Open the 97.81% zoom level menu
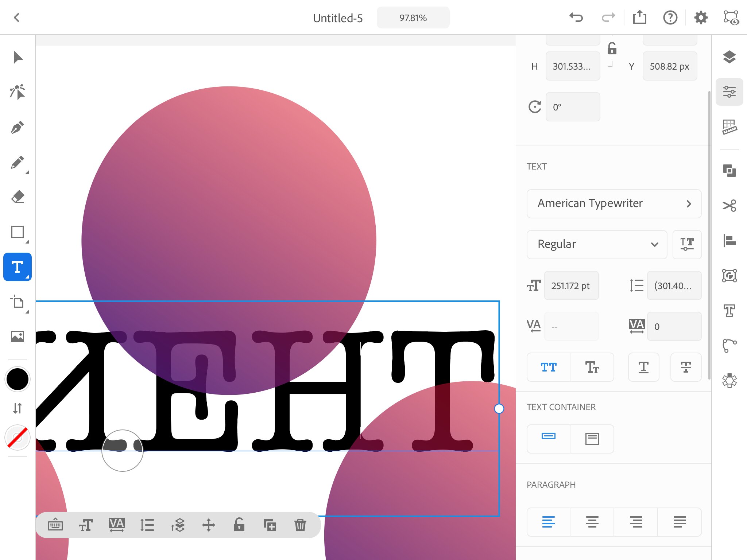 [413, 17]
